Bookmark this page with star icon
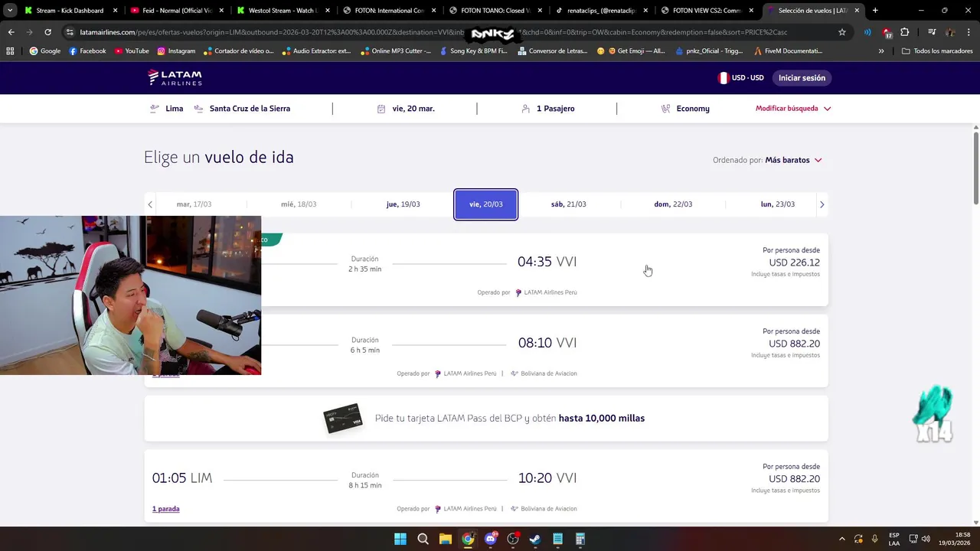The width and height of the screenshot is (980, 551). [x=842, y=32]
